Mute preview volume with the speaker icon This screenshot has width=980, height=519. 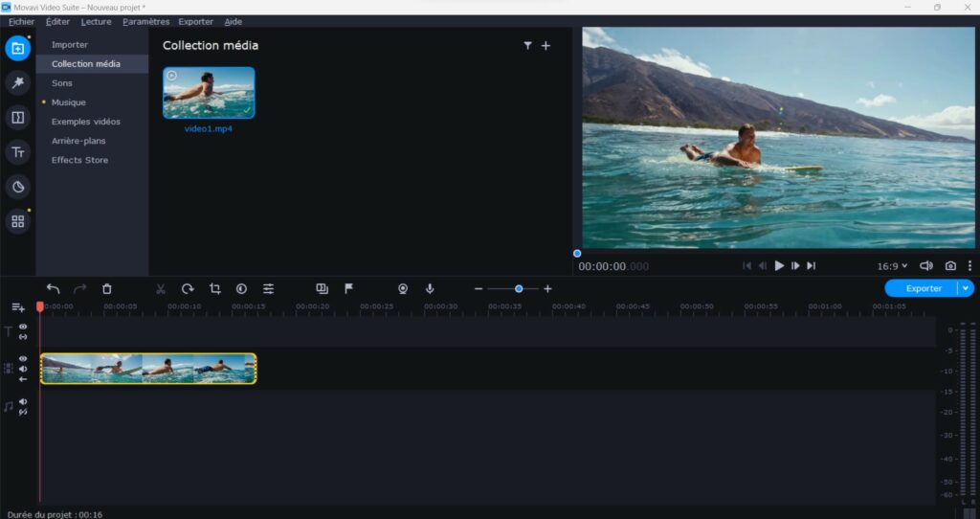[x=926, y=266]
